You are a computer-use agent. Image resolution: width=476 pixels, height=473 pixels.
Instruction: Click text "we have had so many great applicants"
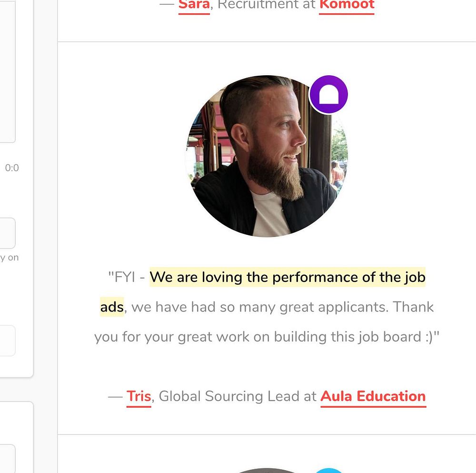[x=260, y=307]
